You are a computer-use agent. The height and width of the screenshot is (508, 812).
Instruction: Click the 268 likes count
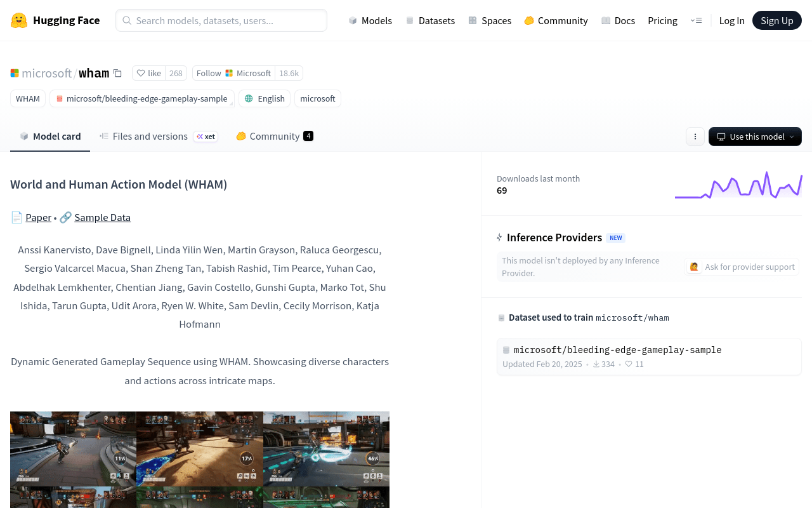(x=176, y=73)
